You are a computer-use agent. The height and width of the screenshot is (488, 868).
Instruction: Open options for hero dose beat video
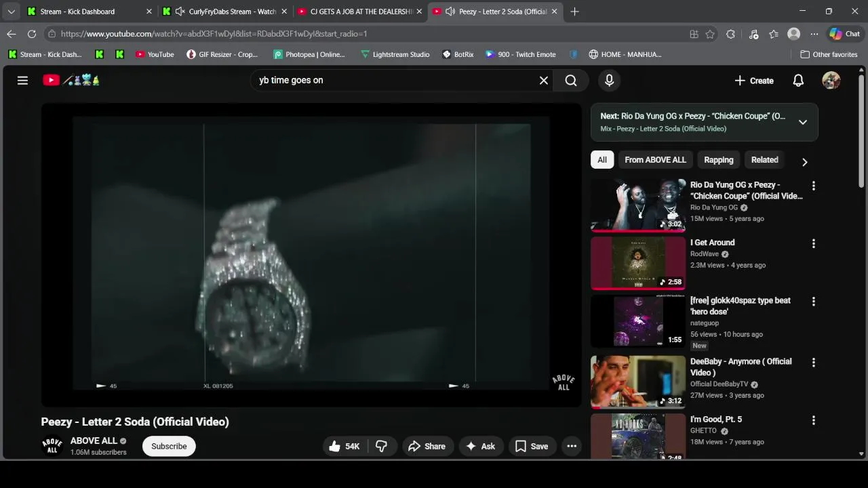[813, 302]
